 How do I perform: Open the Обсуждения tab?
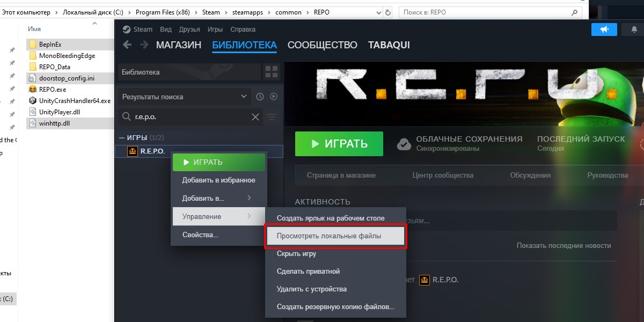(x=530, y=175)
